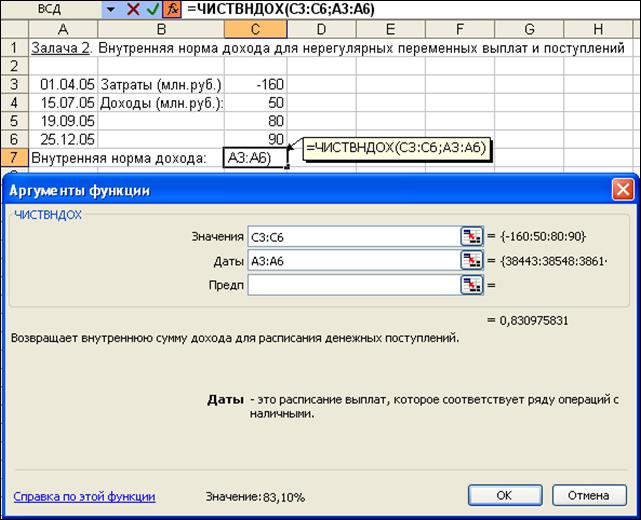Open Справка по этой функции link
The height and width of the screenshot is (520, 641).
pyautogui.click(x=84, y=496)
